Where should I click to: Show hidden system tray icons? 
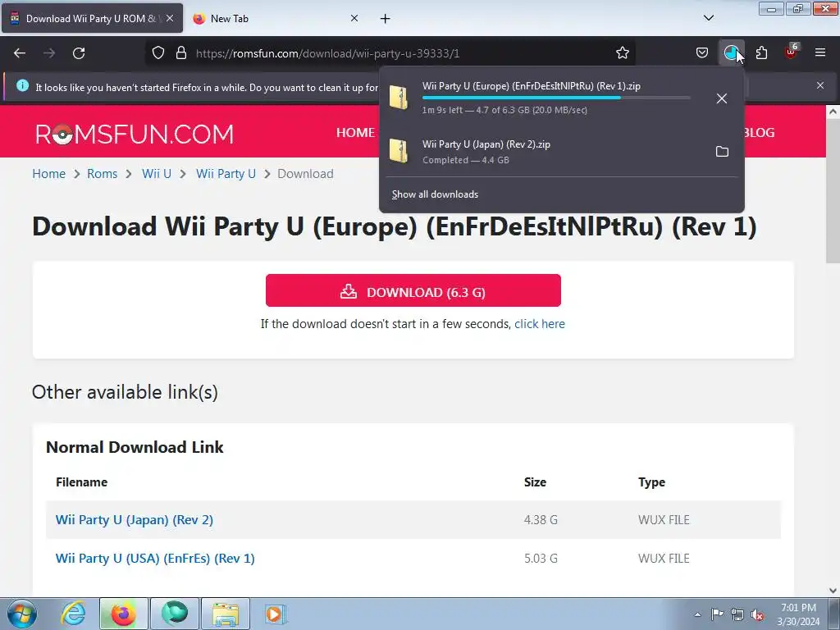[x=697, y=614]
